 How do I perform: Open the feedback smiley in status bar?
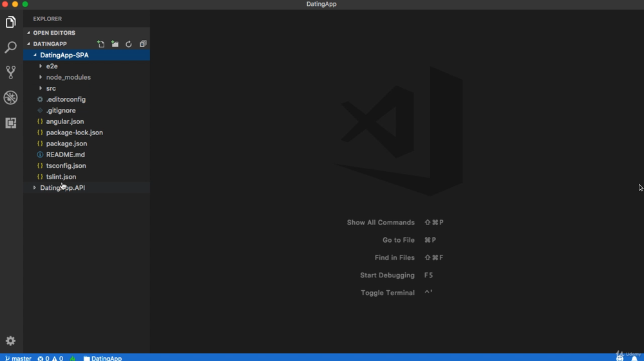620,358
